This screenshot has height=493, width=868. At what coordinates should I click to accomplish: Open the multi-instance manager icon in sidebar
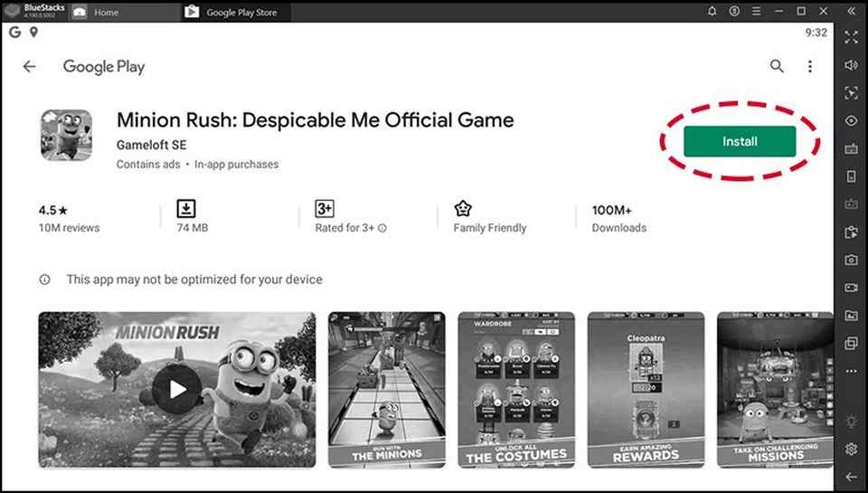(x=852, y=343)
